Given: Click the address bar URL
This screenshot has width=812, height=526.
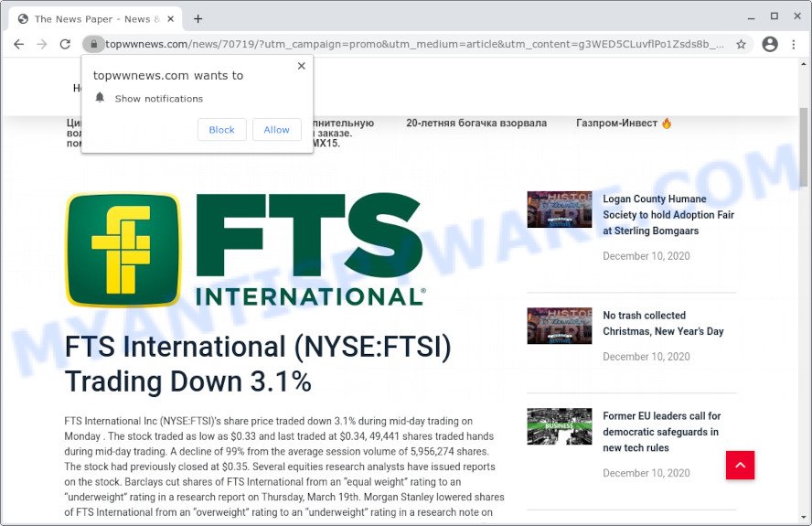Looking at the screenshot, I should 414,44.
